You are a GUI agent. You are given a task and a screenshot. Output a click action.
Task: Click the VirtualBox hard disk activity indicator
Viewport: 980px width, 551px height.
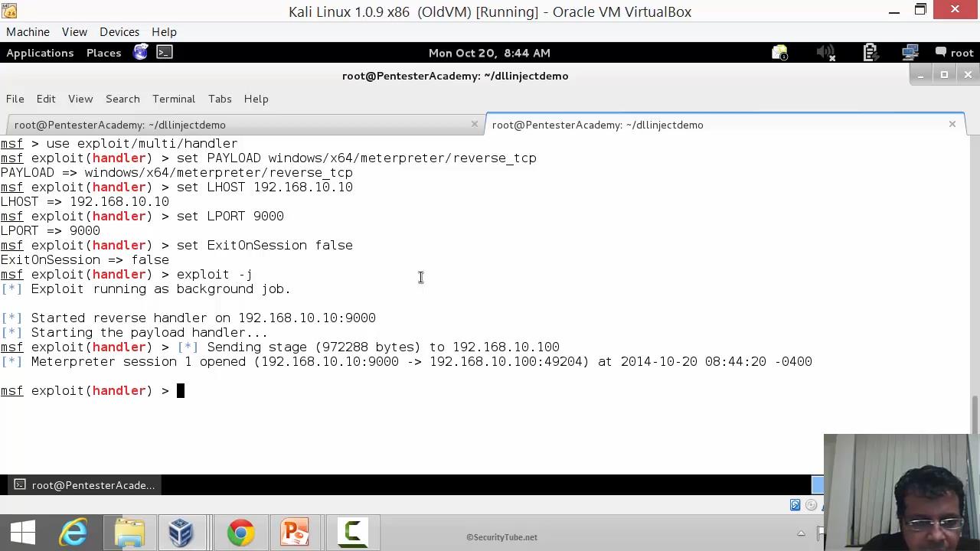(x=795, y=505)
